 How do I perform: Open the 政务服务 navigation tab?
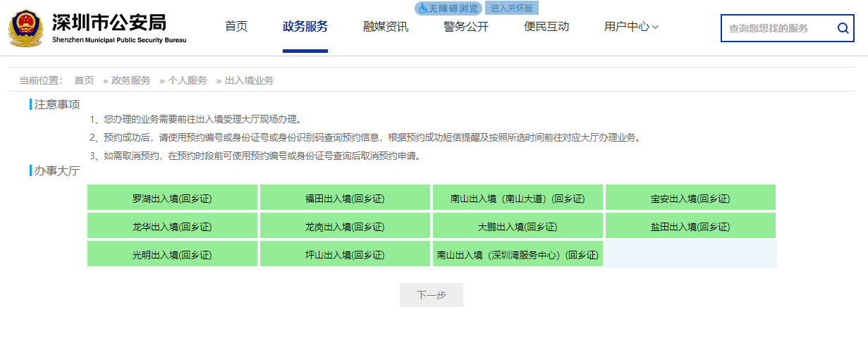click(x=305, y=27)
